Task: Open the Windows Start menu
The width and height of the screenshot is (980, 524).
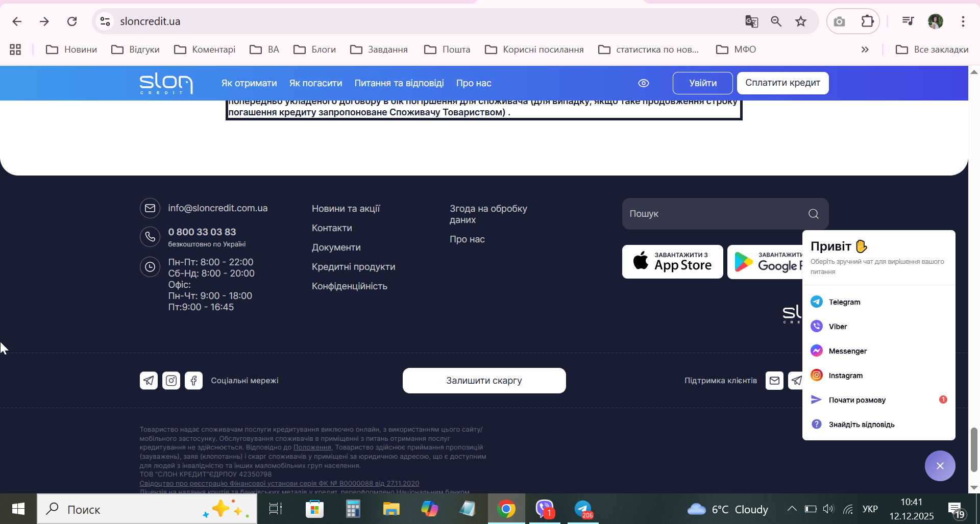Action: 18,509
